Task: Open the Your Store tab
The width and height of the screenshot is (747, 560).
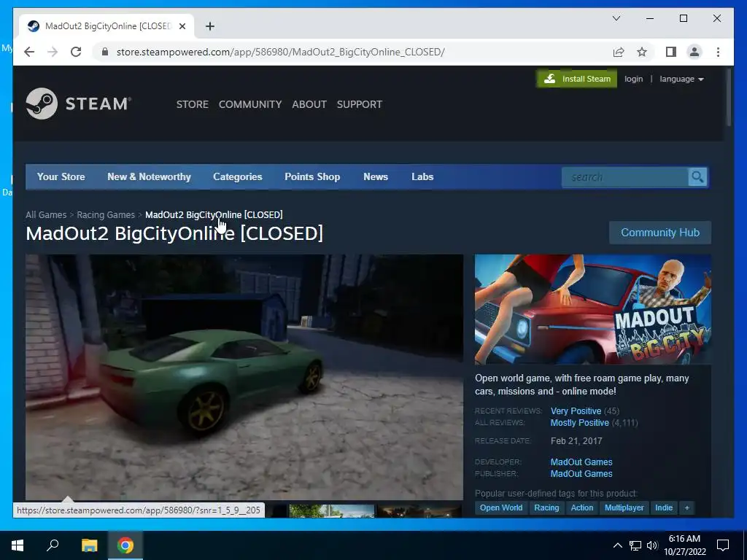Action: [61, 176]
